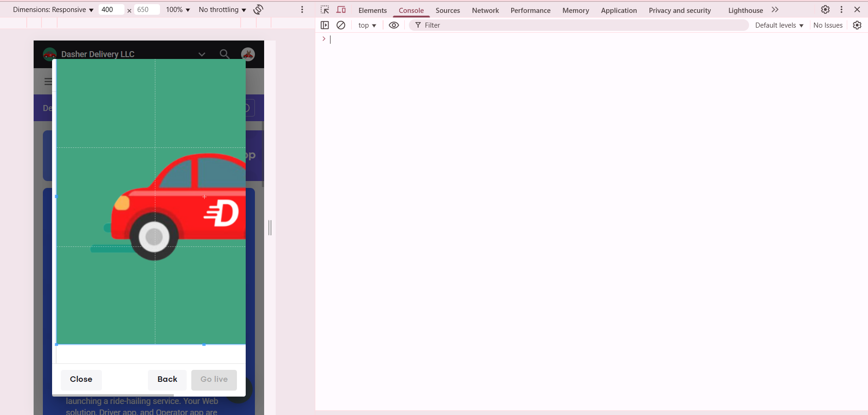Open the top context dropdown
868x415 pixels.
point(367,25)
